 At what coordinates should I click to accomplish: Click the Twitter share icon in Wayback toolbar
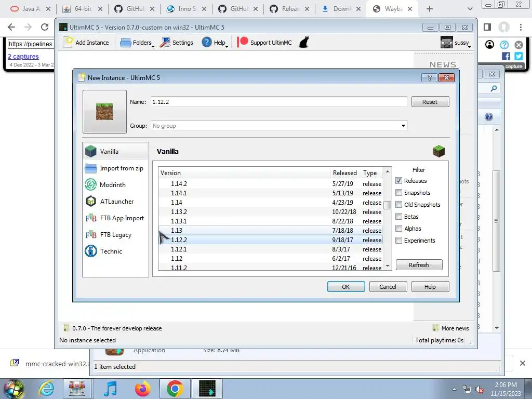[x=518, y=56]
